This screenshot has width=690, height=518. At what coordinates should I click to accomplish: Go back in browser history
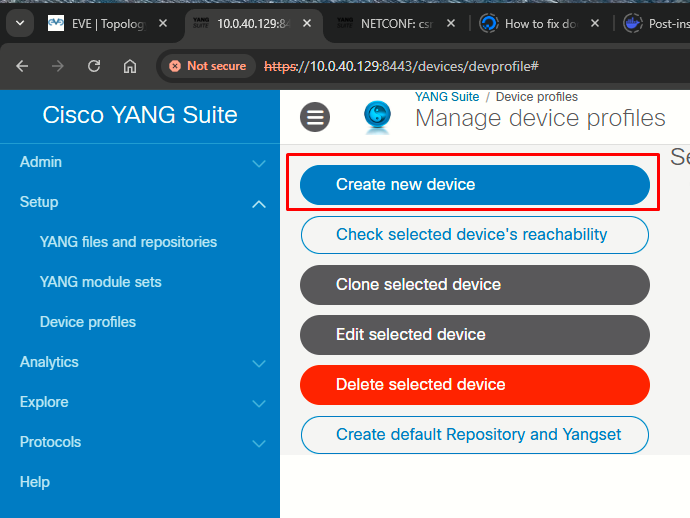(22, 66)
